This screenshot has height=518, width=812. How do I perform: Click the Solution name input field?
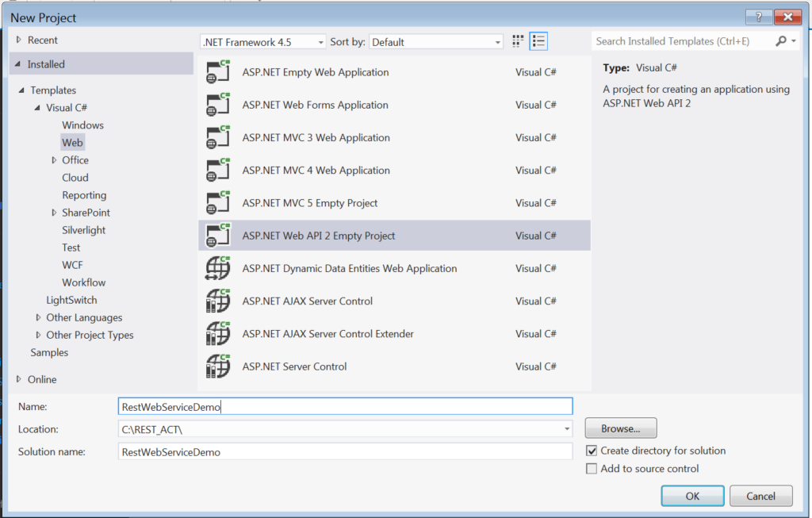point(346,451)
